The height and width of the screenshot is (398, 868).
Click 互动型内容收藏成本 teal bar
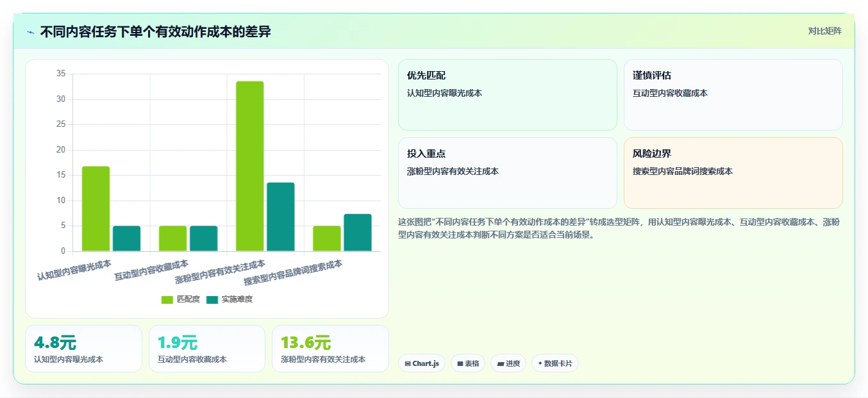pos(204,238)
